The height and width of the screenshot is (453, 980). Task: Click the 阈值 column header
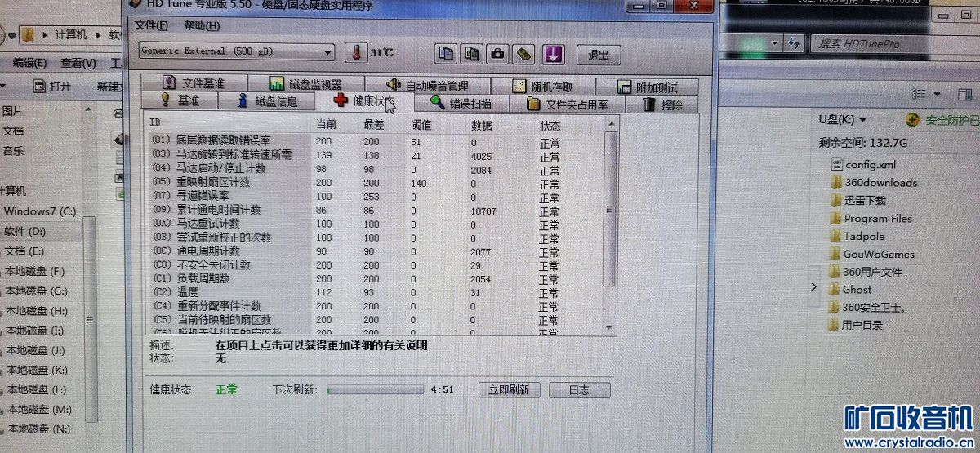(421, 125)
